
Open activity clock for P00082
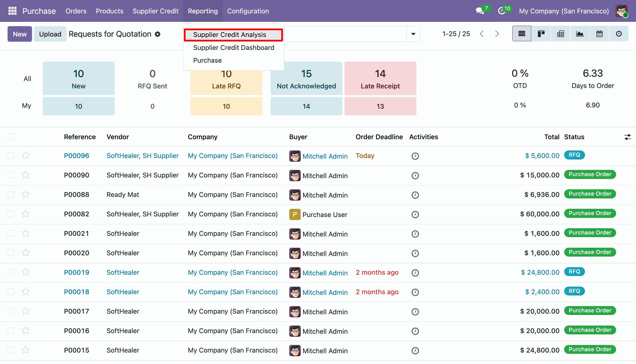[415, 214]
